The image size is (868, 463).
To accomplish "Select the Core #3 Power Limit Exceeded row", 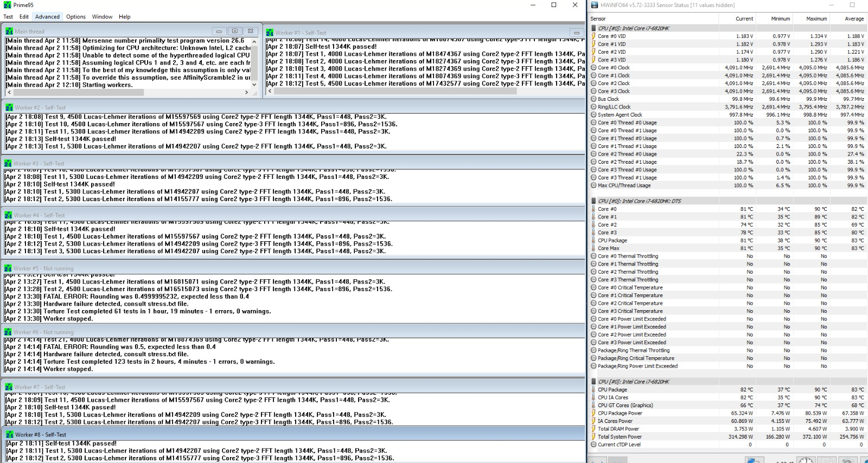I will [x=728, y=343].
